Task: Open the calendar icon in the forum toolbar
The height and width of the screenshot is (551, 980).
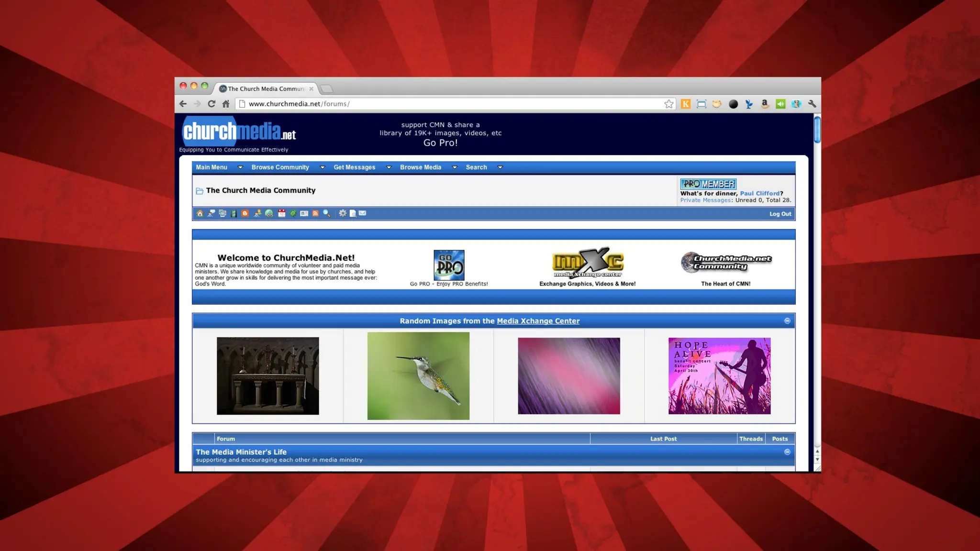Action: pyautogui.click(x=281, y=213)
